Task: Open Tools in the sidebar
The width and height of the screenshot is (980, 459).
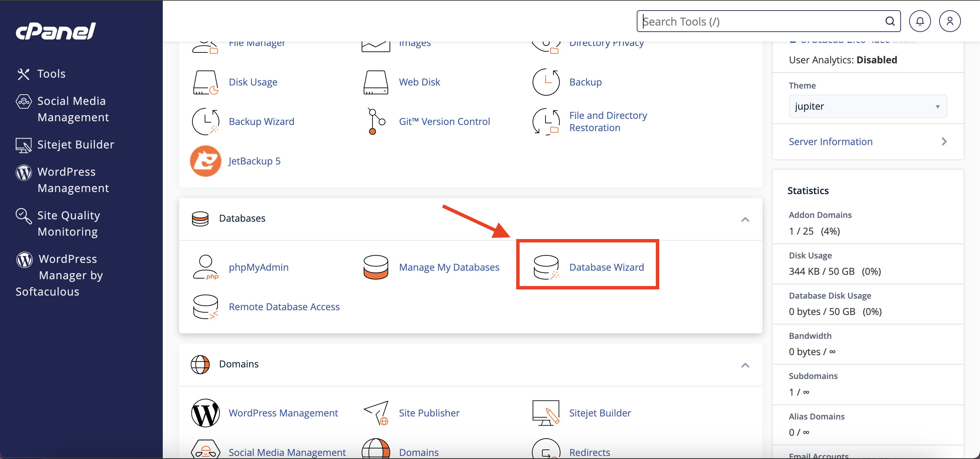Action: coord(51,74)
